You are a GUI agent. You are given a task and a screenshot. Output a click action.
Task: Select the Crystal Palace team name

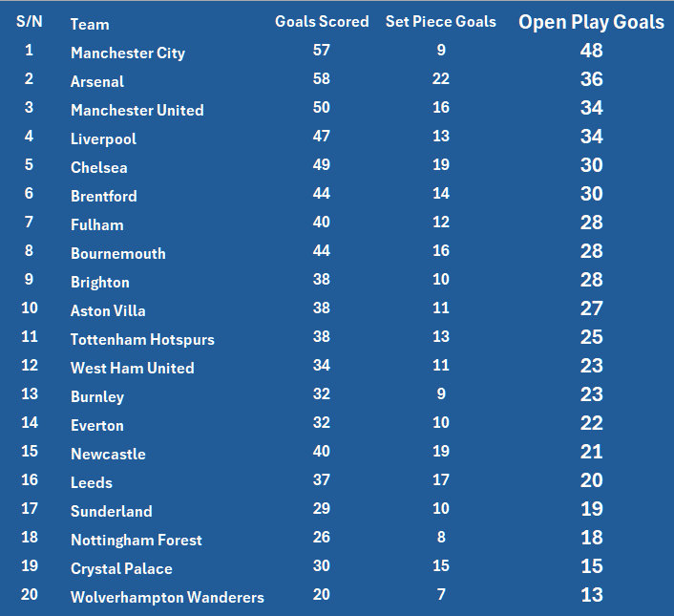tap(121, 568)
